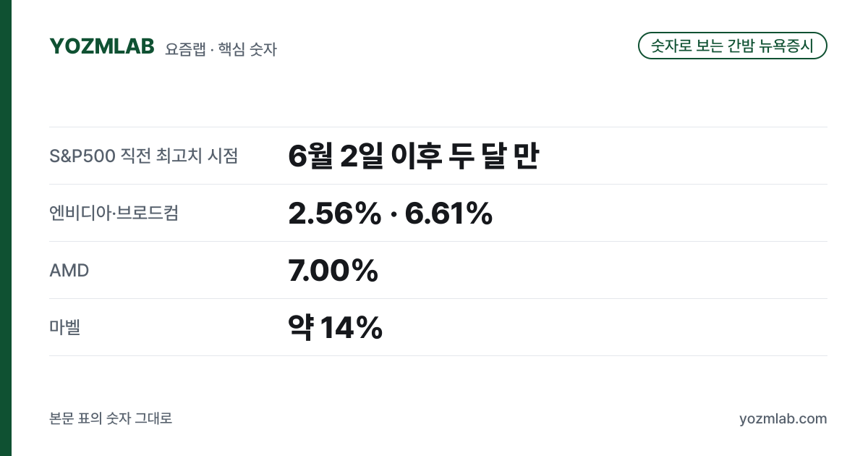Viewport: 868px width, 456px height.
Task: Click the 본문 표의 숫자 그대로 footnote
Action: coord(111,418)
